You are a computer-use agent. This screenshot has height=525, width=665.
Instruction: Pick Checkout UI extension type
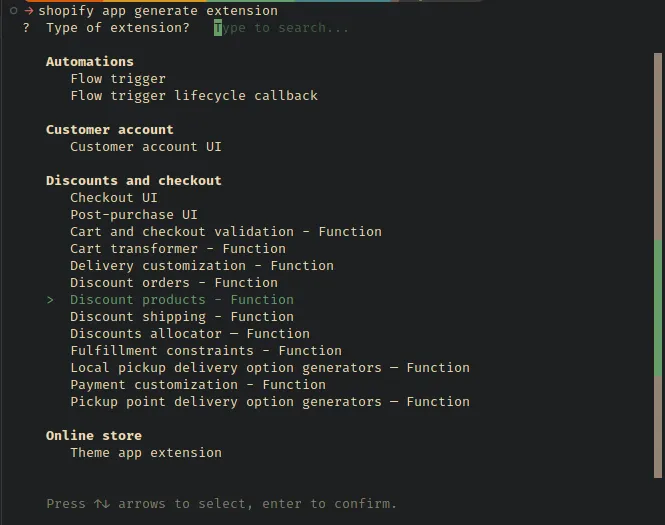pyautogui.click(x=114, y=198)
